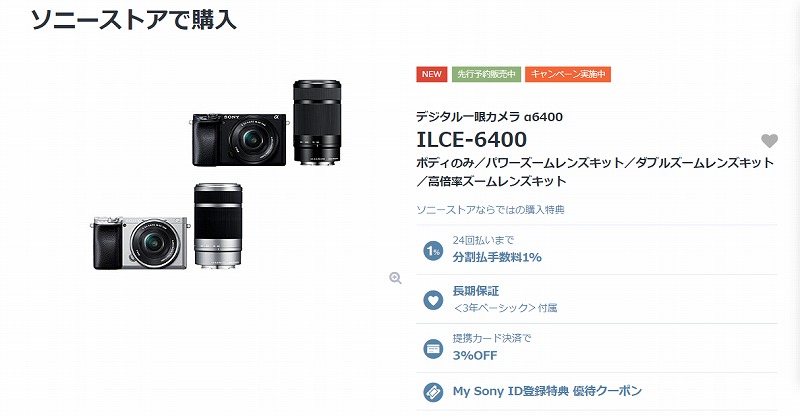Click the black α6400 camera body image

pyautogui.click(x=240, y=139)
